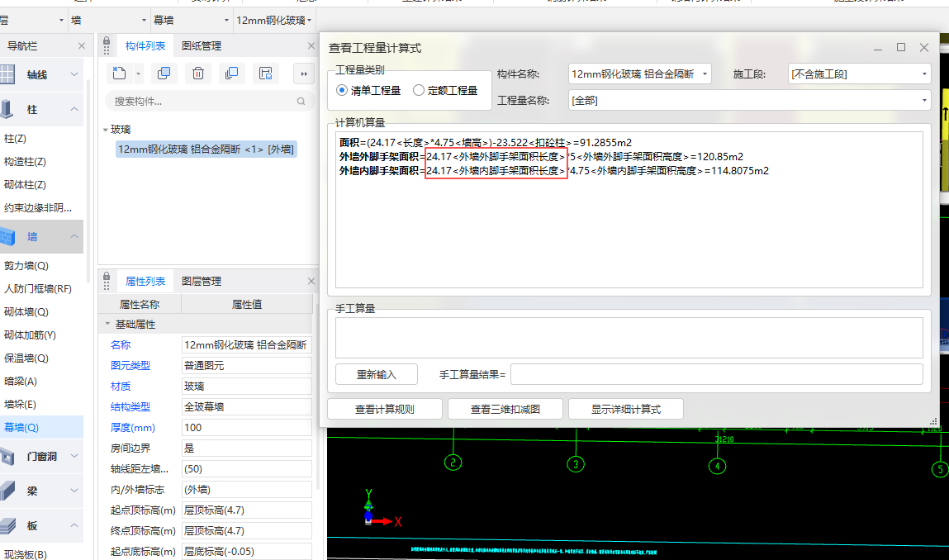Click the save component archive icon

click(265, 74)
